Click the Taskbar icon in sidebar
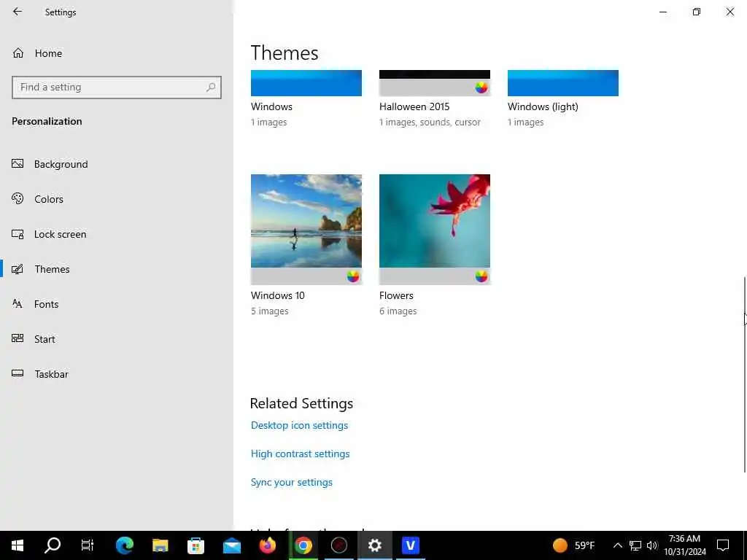 tap(18, 373)
